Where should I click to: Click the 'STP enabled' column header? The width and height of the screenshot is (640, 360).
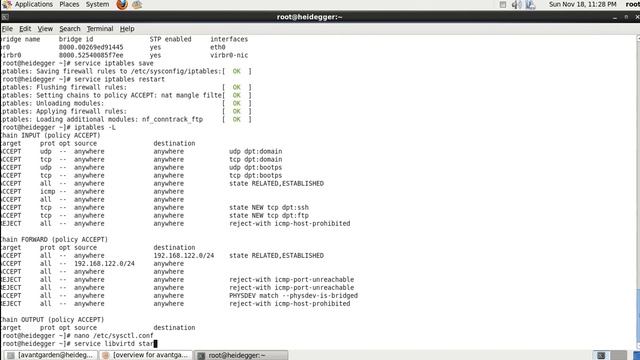(x=170, y=39)
